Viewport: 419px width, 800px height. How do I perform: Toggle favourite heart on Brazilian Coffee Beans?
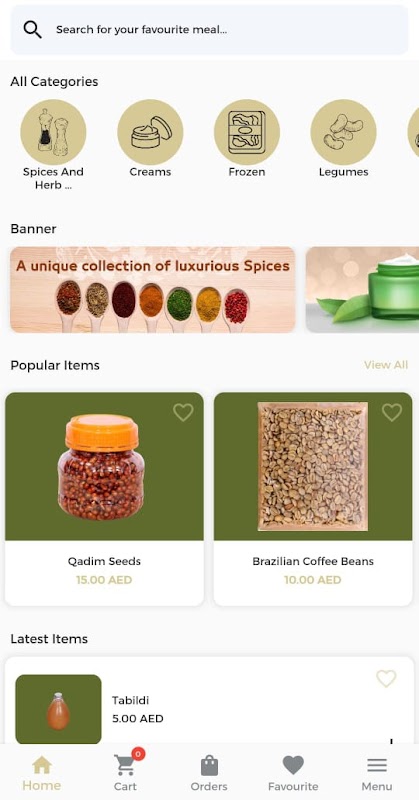pyautogui.click(x=392, y=412)
